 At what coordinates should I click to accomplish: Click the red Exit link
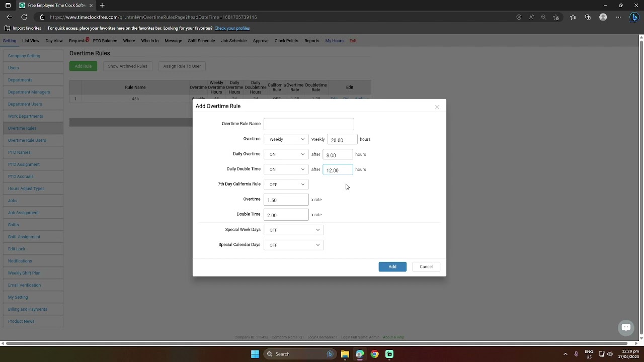tap(353, 41)
